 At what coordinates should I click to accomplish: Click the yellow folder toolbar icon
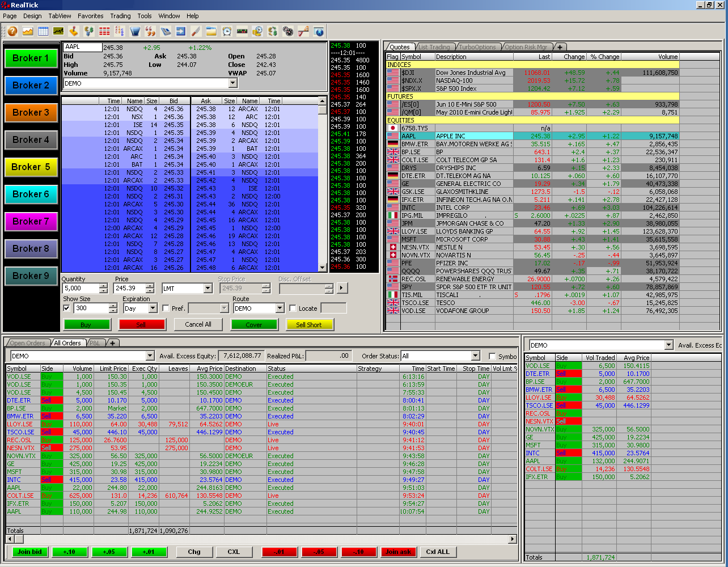[211, 31]
